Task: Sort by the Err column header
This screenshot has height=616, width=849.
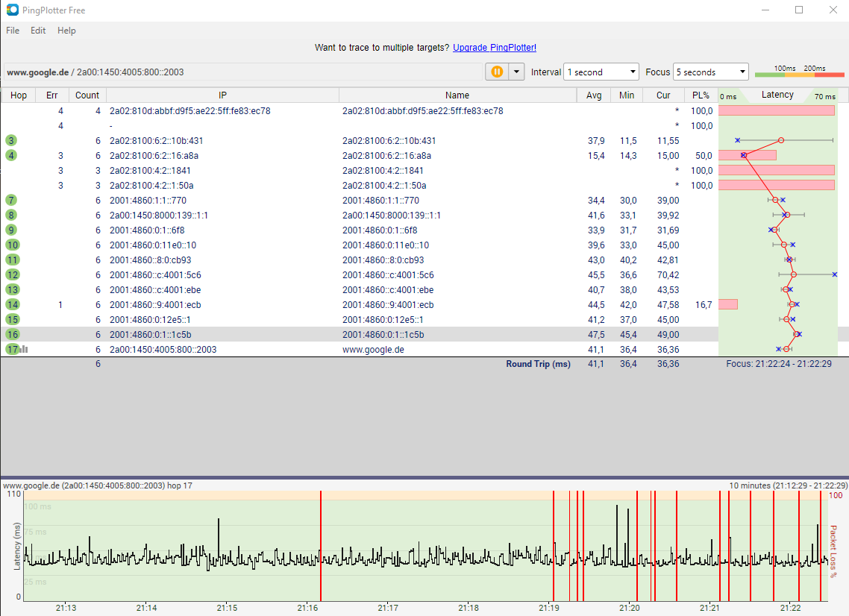Action: point(52,95)
